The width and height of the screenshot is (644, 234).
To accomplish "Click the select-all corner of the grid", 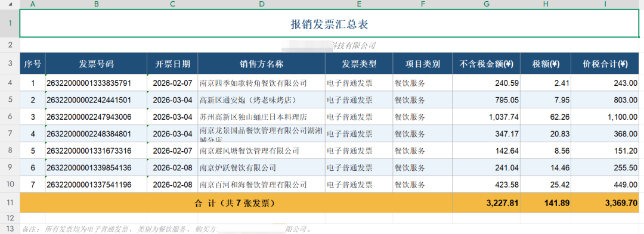I will point(10,4).
